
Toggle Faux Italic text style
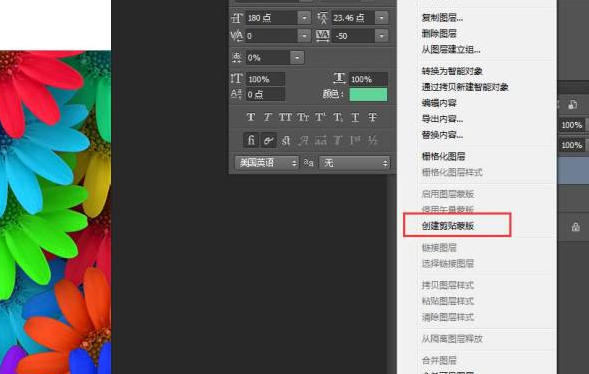[268, 118]
